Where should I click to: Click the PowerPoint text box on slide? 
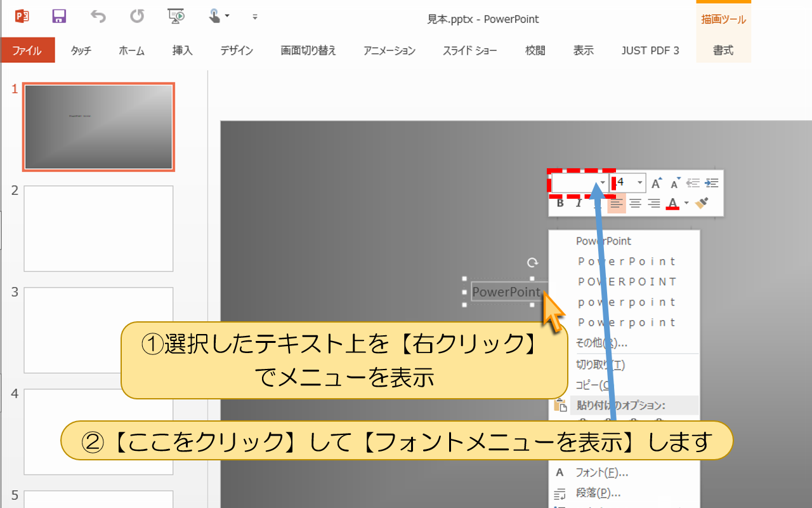click(506, 292)
